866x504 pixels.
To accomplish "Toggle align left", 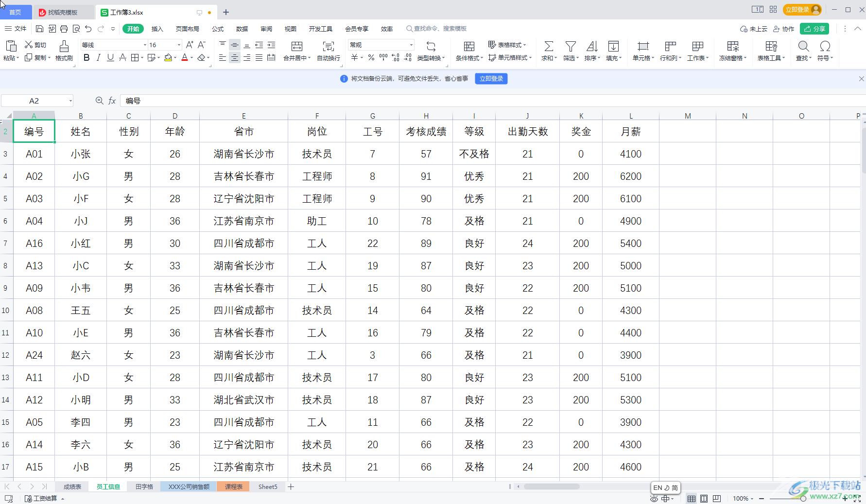I will coord(223,58).
